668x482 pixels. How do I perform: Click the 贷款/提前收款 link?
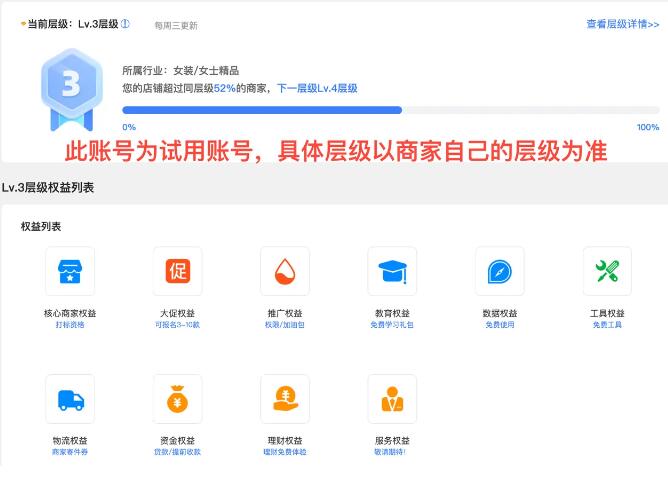[x=178, y=452]
